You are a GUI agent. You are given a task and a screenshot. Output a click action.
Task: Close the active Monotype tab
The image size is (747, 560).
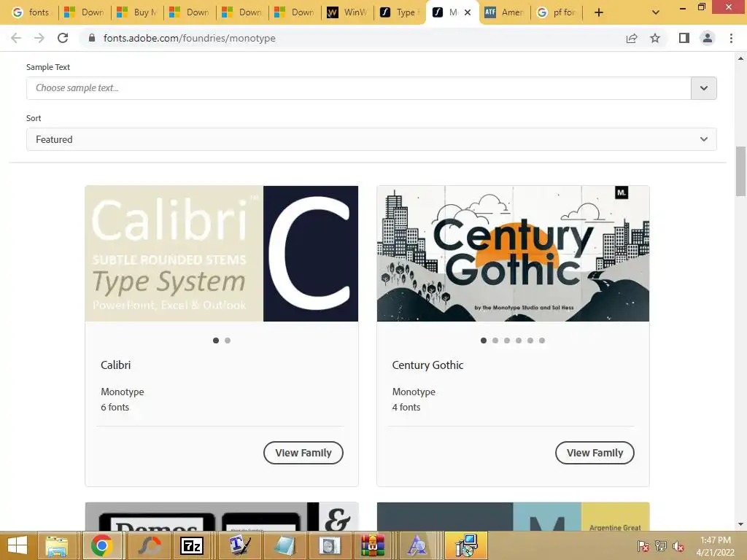pyautogui.click(x=468, y=12)
